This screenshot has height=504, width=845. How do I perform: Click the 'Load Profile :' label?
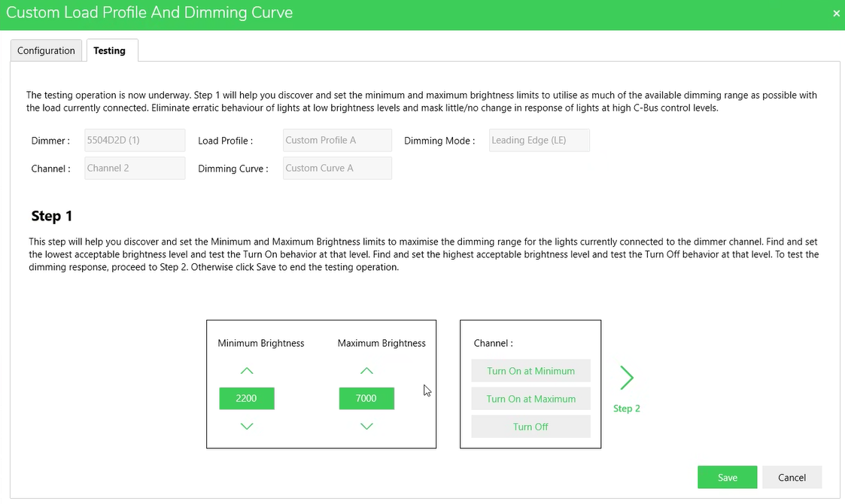point(225,141)
